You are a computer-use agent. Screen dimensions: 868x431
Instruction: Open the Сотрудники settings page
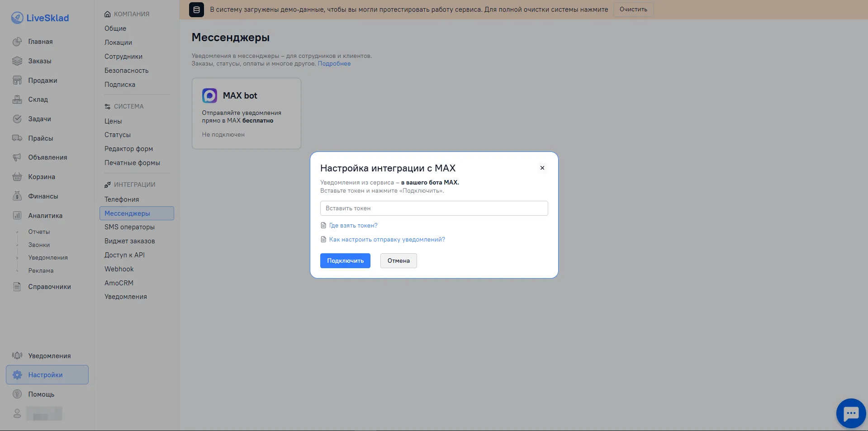point(123,57)
